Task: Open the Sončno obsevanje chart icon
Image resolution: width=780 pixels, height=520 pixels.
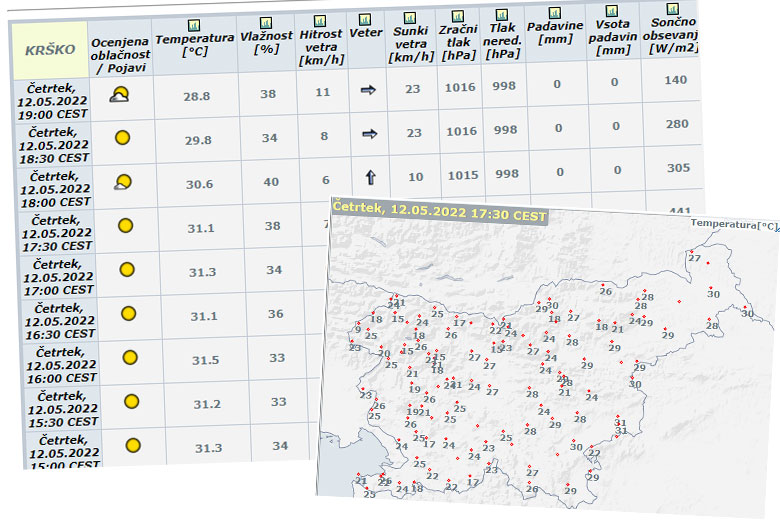Action: pos(673,10)
